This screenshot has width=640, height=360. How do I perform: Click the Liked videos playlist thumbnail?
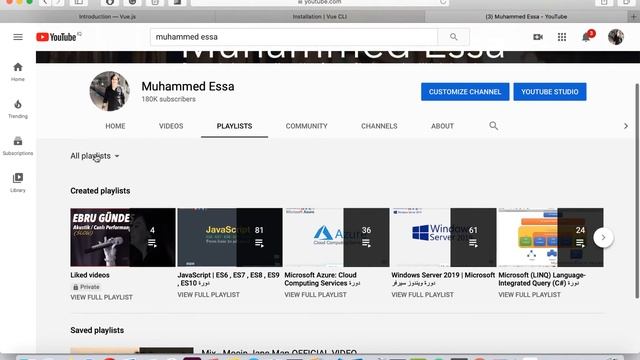click(123, 238)
